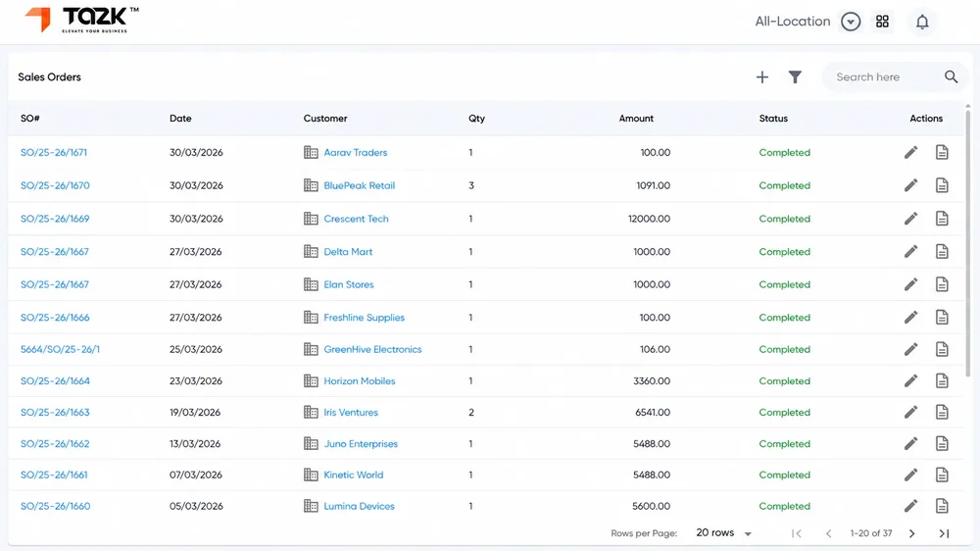980x551 pixels.
Task: Edit the Freshline Supplies order
Action: tap(910, 317)
